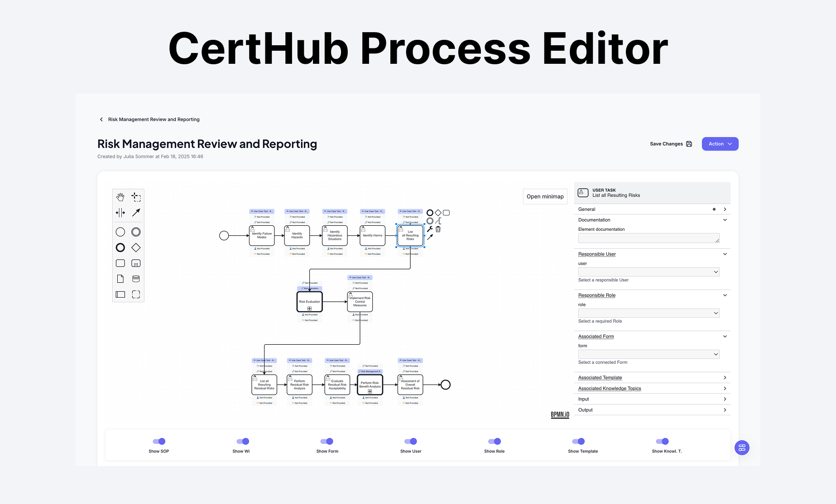Create a Data store from the palette
Image resolution: width=836 pixels, height=504 pixels.
coord(136,278)
